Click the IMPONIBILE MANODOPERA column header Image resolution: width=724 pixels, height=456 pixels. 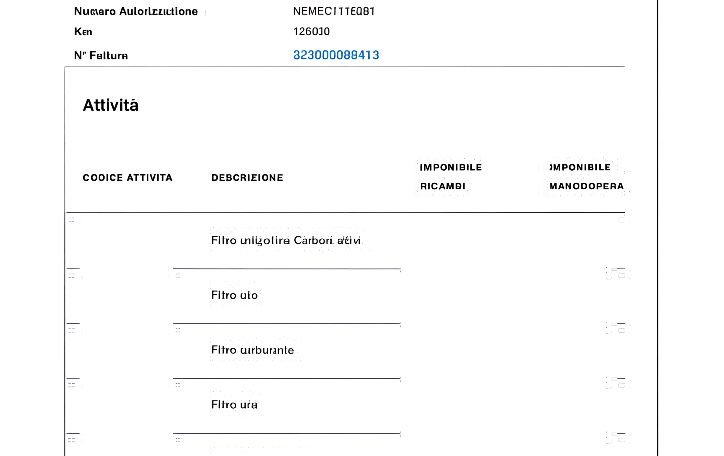point(586,176)
